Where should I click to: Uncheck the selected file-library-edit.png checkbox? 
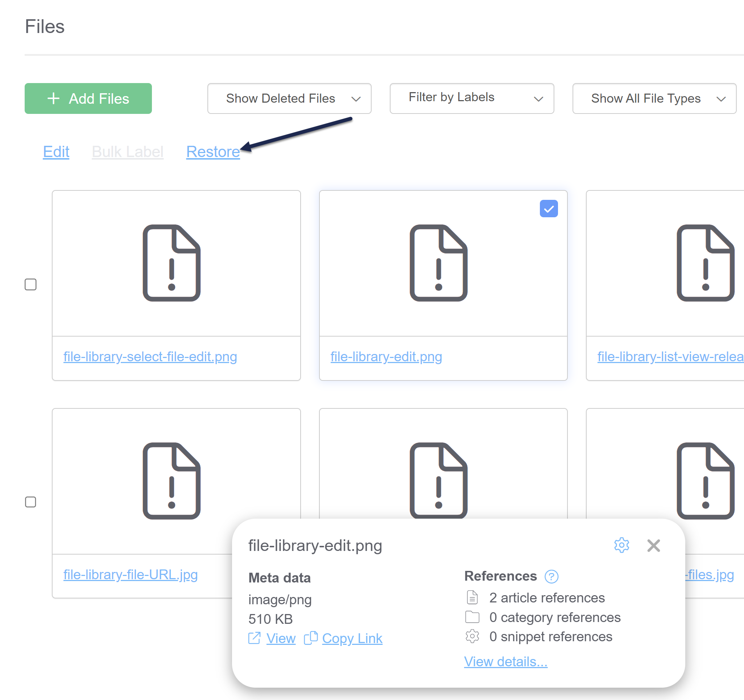[x=549, y=209]
